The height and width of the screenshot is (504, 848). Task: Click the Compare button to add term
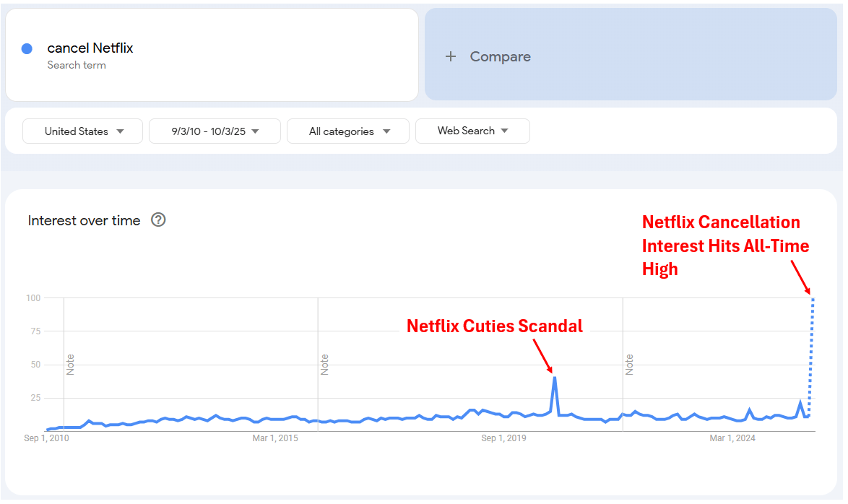click(x=500, y=56)
